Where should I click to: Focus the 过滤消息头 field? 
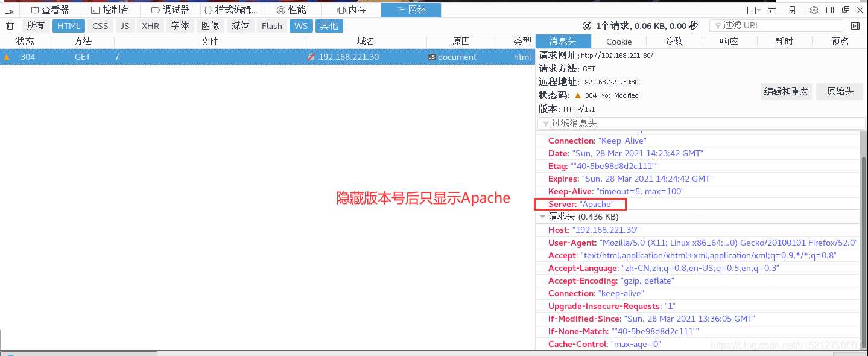(702, 123)
